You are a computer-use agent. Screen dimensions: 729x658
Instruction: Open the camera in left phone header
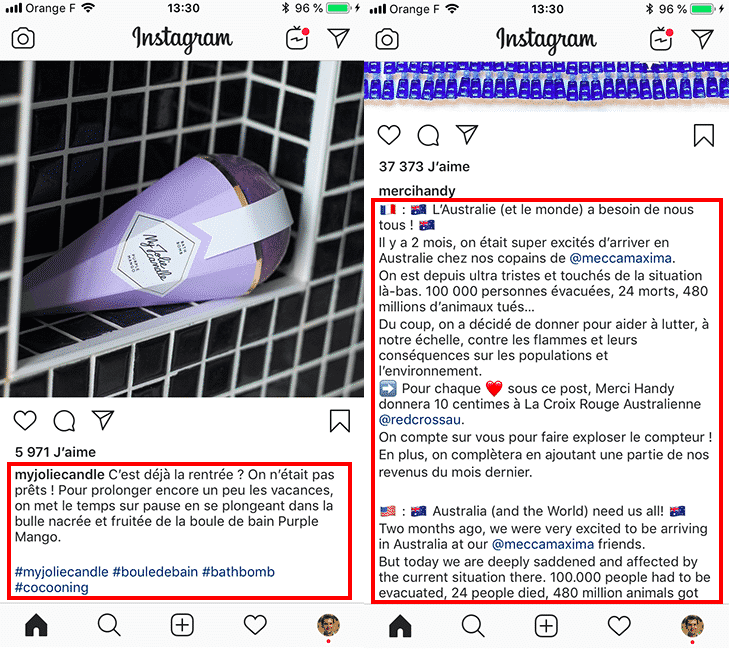pos(23,38)
